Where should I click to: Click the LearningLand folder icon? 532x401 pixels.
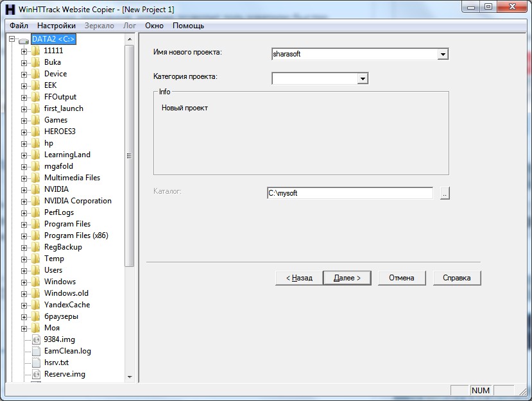coord(36,155)
